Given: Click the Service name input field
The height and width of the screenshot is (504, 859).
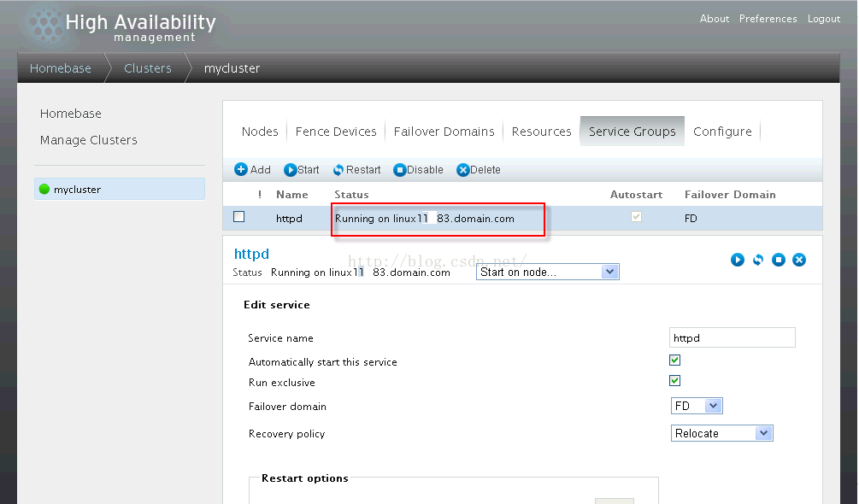Looking at the screenshot, I should click(732, 337).
